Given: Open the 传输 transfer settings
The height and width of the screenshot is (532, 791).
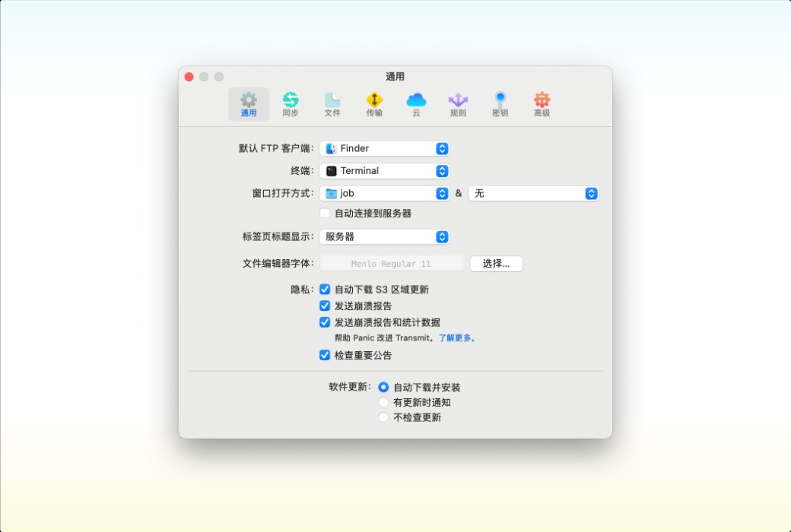Looking at the screenshot, I should [373, 103].
